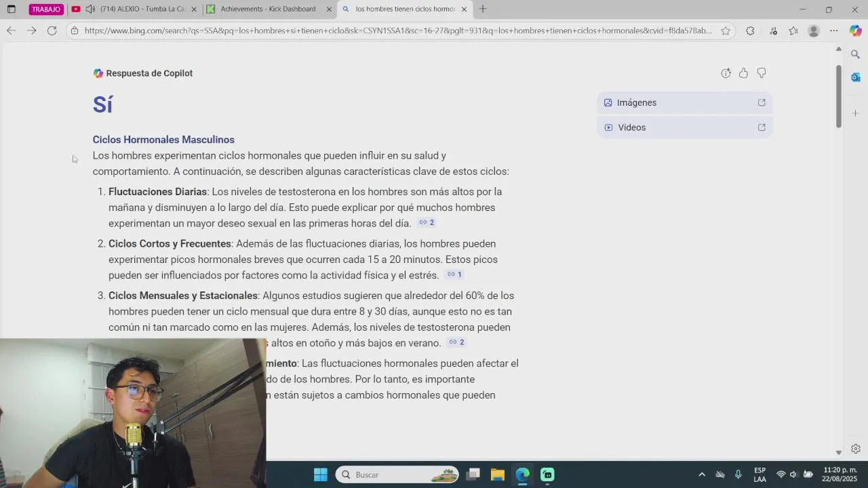Open the Windows Start menu
This screenshot has height=488, width=868.
pos(321,474)
